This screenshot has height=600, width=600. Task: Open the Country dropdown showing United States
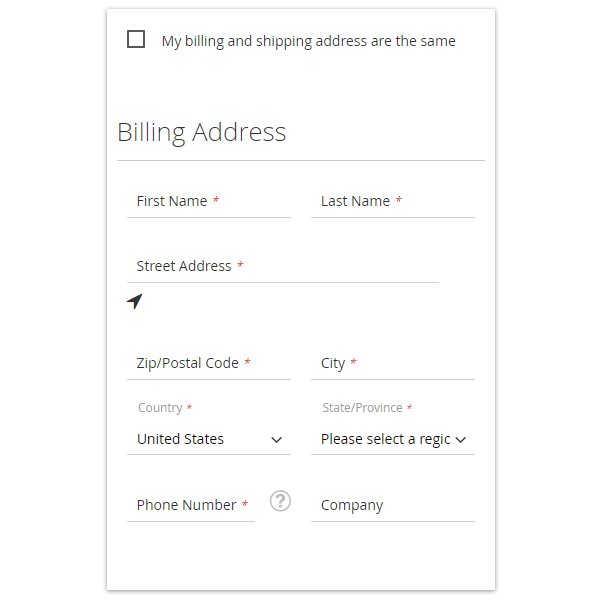(200, 439)
